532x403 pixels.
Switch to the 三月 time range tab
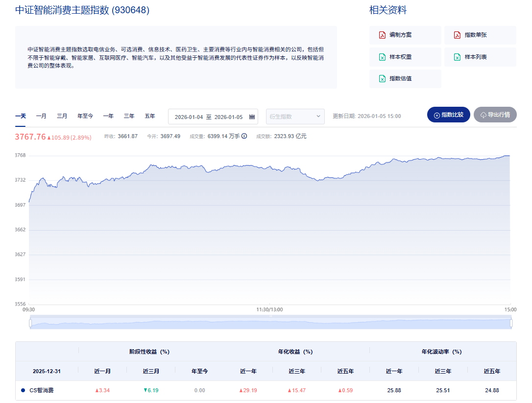coord(62,116)
